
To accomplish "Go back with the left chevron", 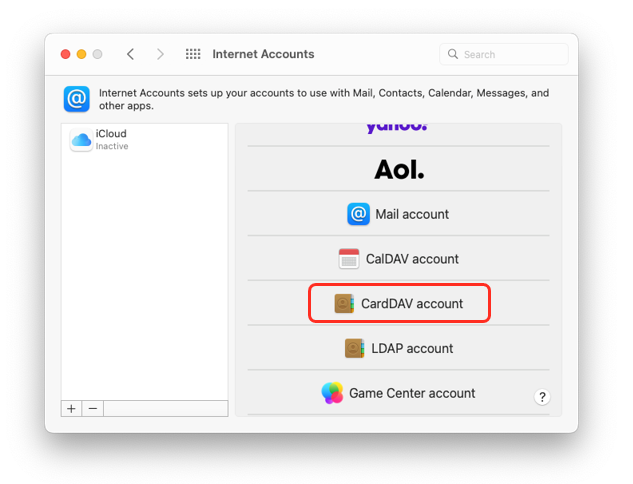I will point(130,54).
